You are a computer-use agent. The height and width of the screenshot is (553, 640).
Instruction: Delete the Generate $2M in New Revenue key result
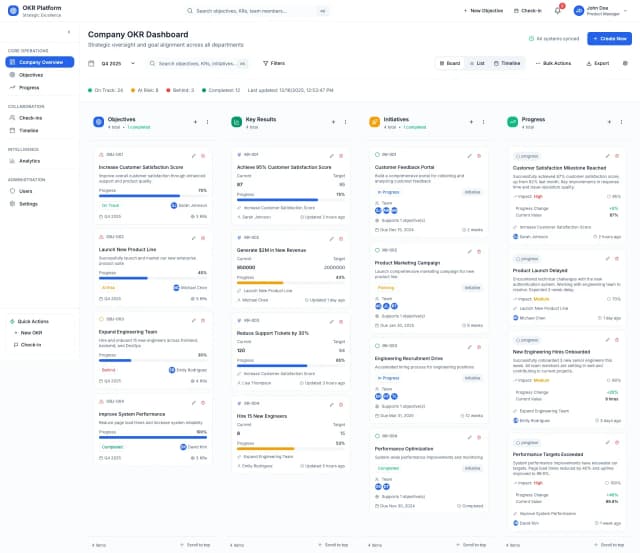340,237
